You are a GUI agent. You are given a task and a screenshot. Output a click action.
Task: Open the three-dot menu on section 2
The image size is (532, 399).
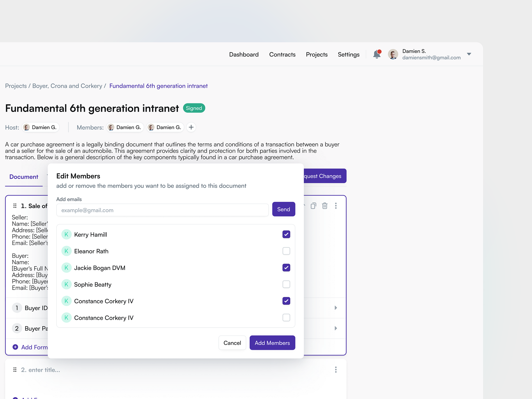pyautogui.click(x=336, y=369)
